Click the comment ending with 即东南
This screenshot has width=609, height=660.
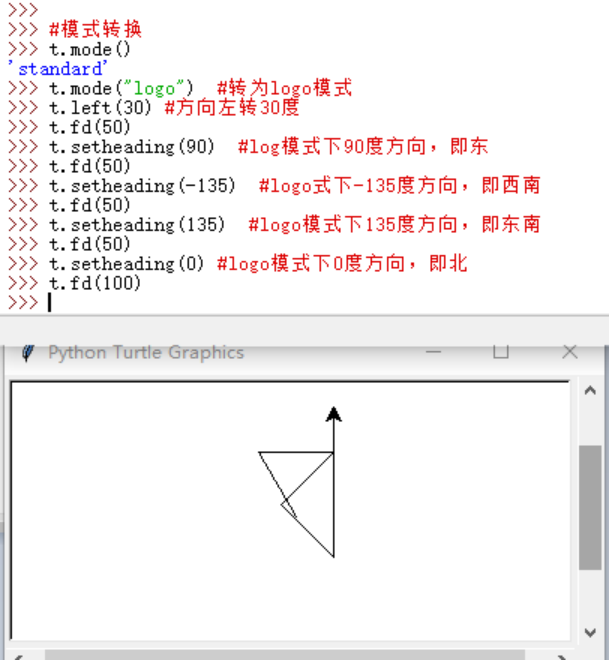395,224
